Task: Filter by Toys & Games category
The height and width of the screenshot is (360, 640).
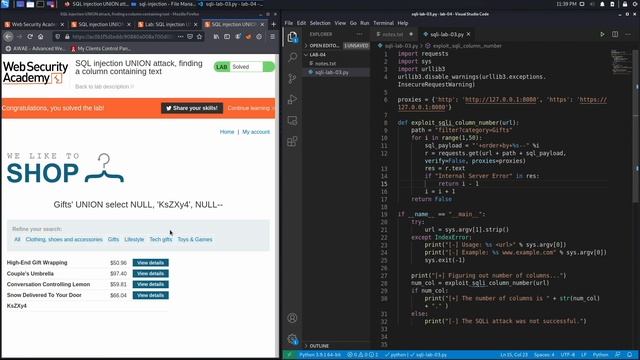Action: click(x=195, y=240)
